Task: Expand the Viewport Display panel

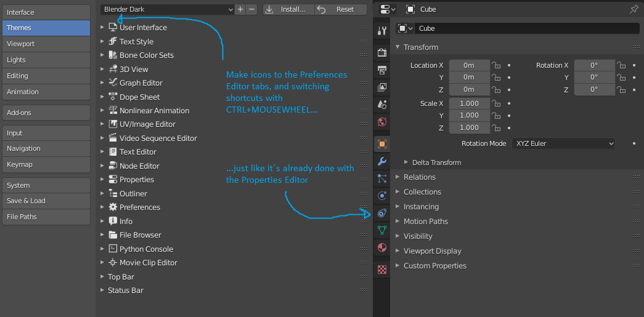Action: 397,251
